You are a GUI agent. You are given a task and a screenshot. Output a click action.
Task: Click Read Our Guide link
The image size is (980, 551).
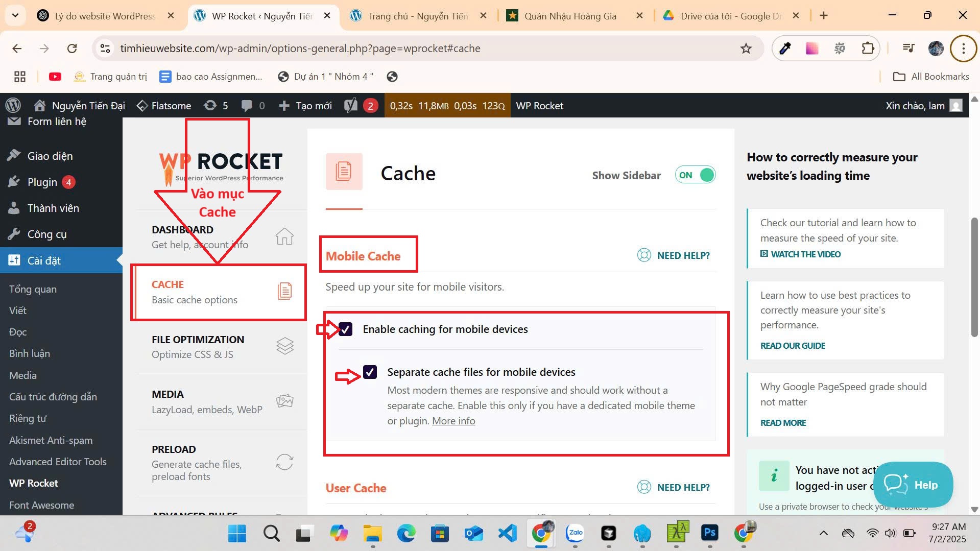tap(793, 346)
